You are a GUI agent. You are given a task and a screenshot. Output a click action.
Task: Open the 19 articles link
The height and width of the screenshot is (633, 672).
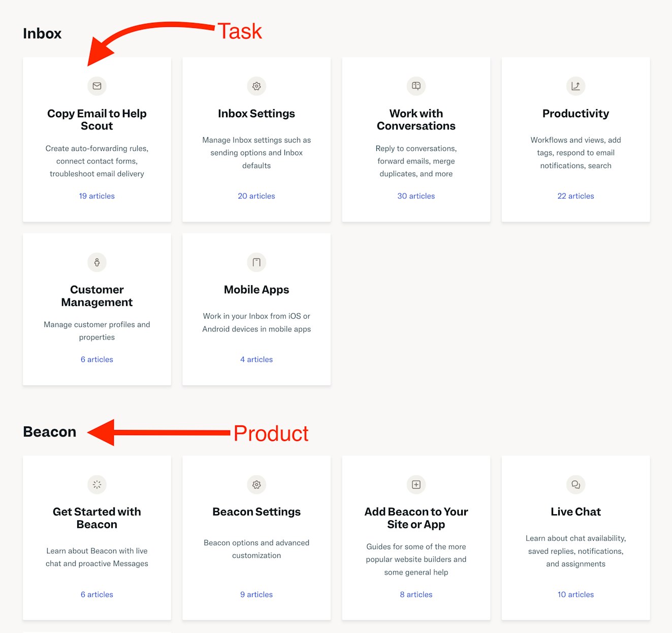(97, 196)
